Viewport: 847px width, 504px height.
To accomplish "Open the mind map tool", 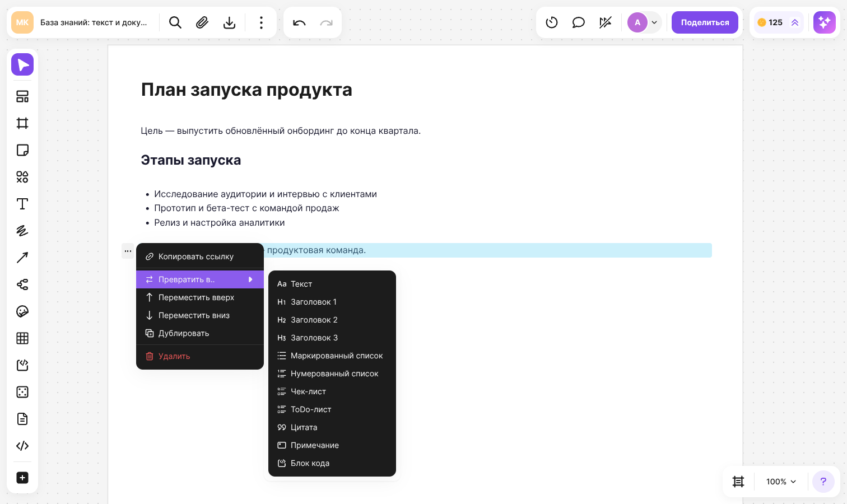I will 22,284.
